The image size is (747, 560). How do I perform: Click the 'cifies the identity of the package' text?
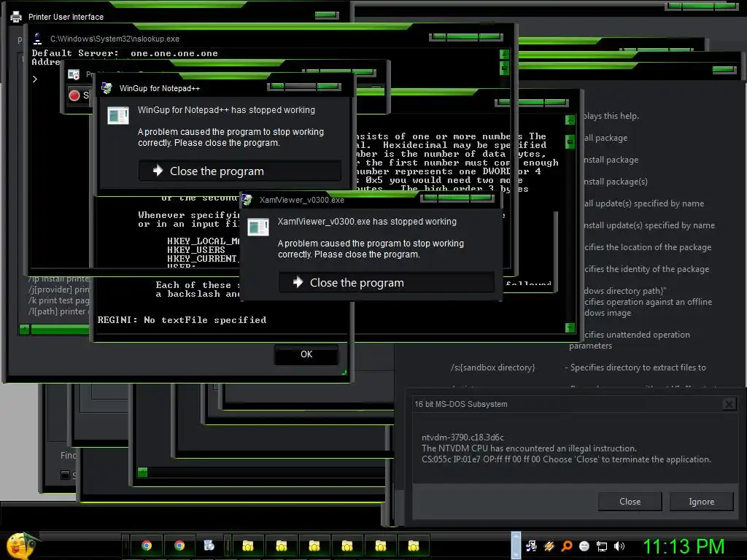647,269
